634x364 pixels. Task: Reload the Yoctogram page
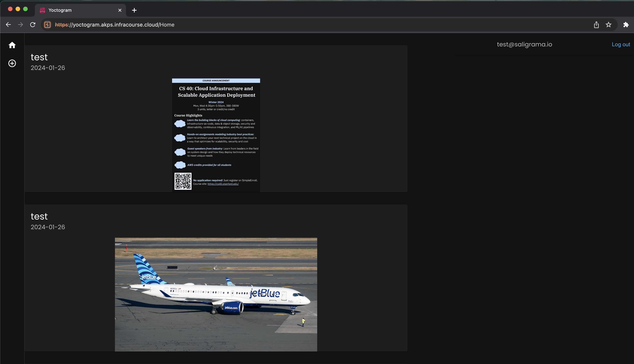tap(33, 24)
